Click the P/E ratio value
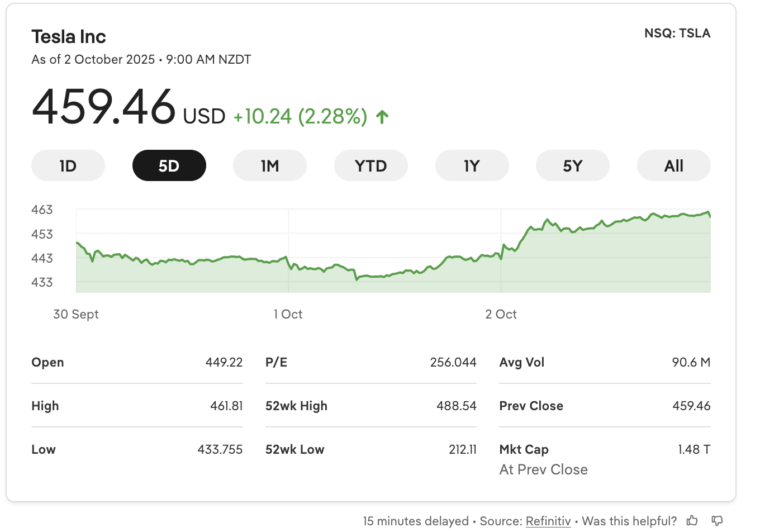The width and height of the screenshot is (760, 532). [x=453, y=362]
